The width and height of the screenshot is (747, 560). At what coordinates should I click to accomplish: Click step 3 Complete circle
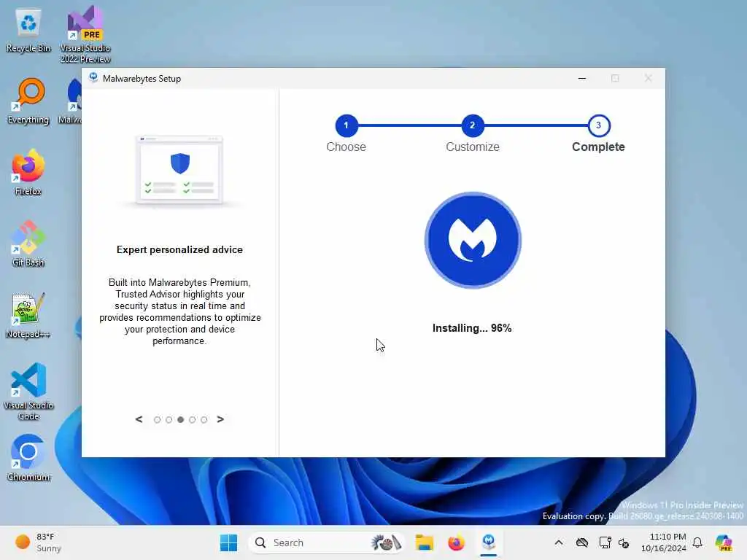click(598, 125)
